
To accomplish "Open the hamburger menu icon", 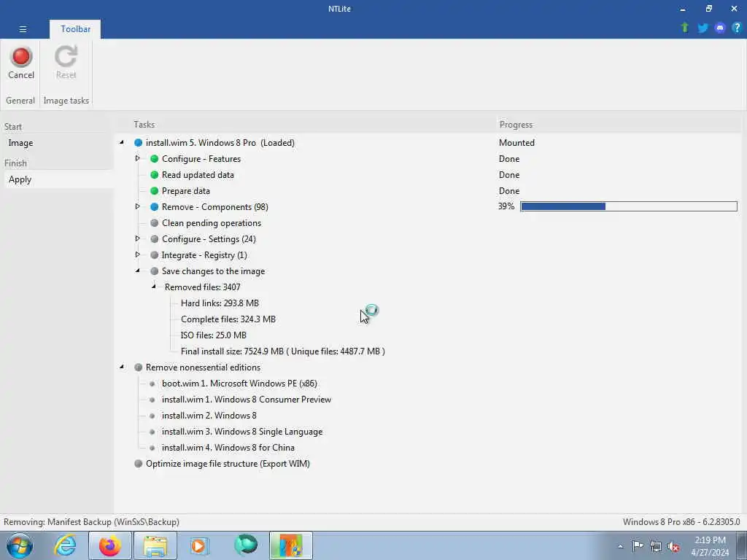I will point(23,29).
